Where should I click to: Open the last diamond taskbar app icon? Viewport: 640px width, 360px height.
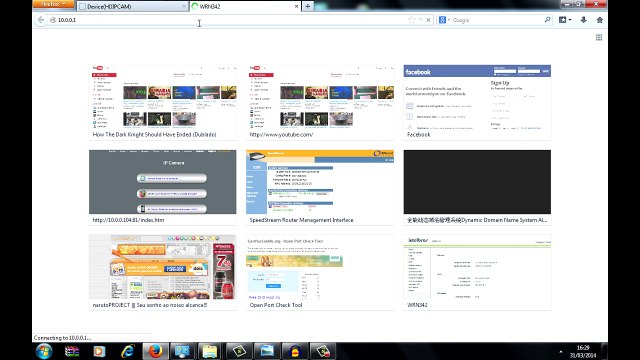pos(323,351)
